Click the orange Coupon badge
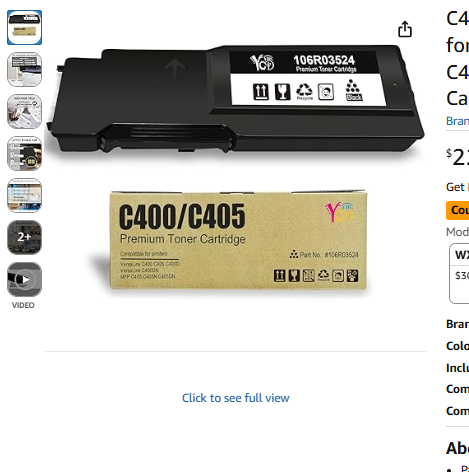 click(x=457, y=210)
